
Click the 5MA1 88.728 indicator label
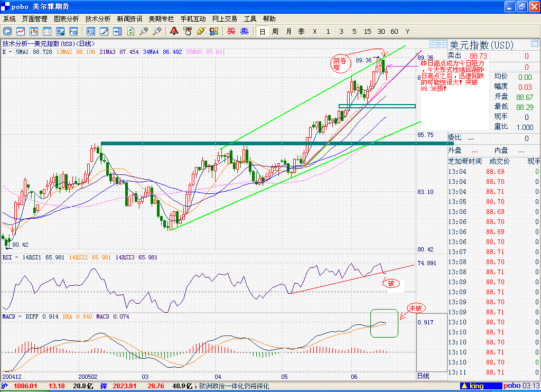pyautogui.click(x=33, y=52)
